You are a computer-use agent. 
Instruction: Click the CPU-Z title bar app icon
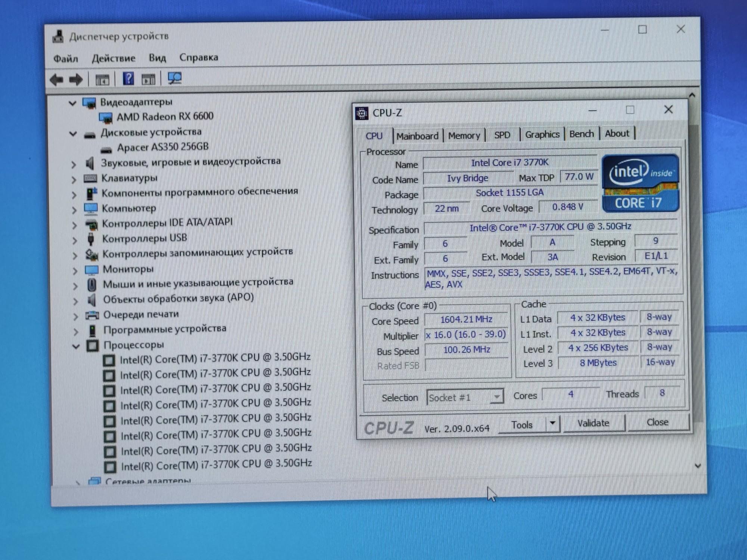click(362, 113)
